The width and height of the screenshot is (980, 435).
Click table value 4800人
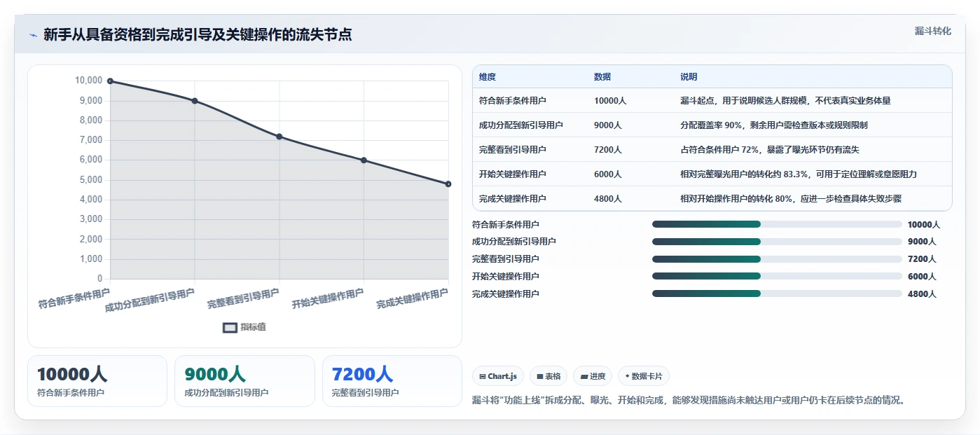point(608,199)
